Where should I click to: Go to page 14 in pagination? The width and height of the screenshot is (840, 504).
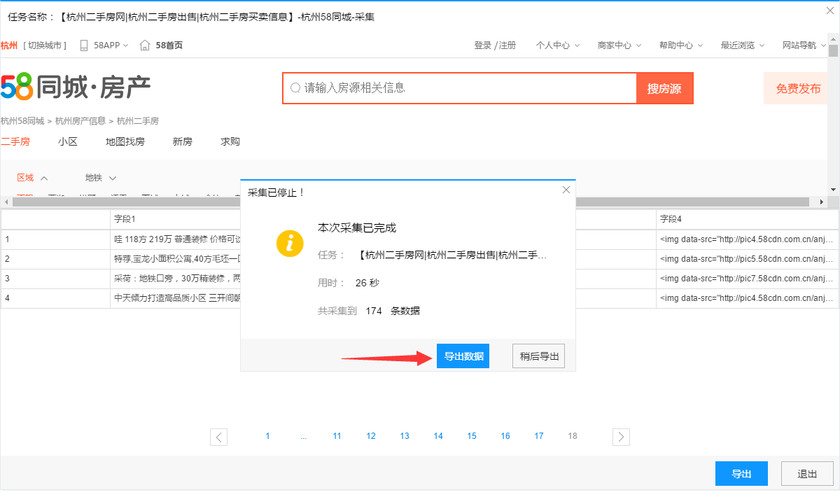tap(438, 436)
